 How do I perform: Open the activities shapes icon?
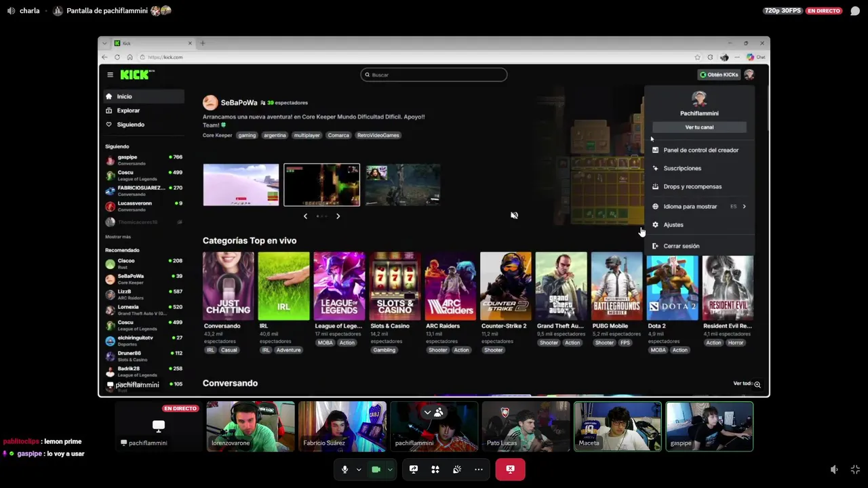435,469
